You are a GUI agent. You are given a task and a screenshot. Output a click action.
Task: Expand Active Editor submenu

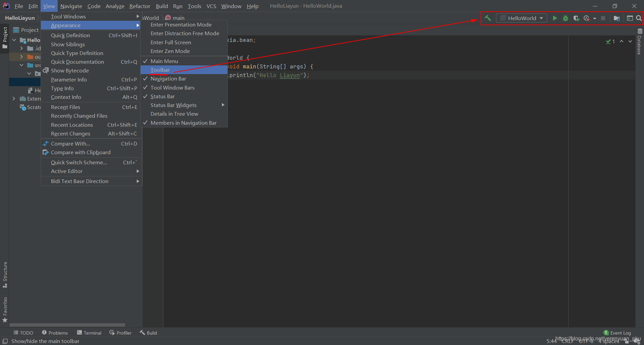pos(91,171)
